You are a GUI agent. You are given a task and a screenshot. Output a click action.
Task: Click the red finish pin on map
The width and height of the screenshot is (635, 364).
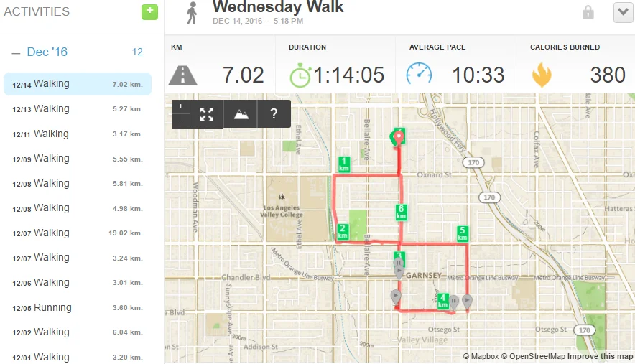tap(396, 136)
